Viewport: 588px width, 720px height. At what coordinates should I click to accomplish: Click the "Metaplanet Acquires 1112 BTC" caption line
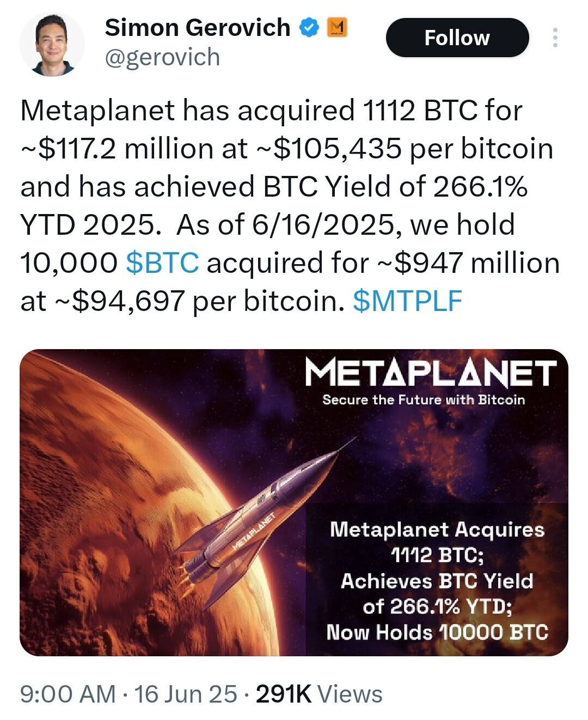click(x=437, y=542)
